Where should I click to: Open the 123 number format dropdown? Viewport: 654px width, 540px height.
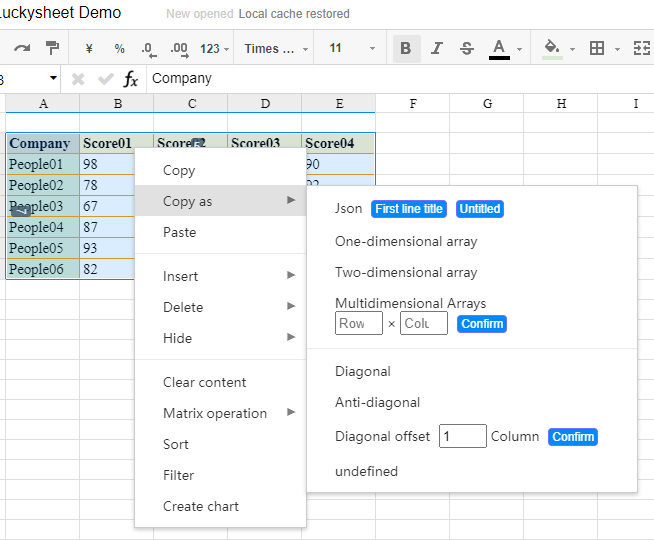coord(214,49)
